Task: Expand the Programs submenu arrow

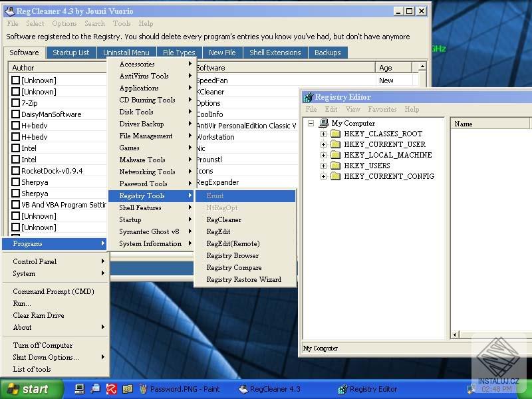Action: point(102,243)
